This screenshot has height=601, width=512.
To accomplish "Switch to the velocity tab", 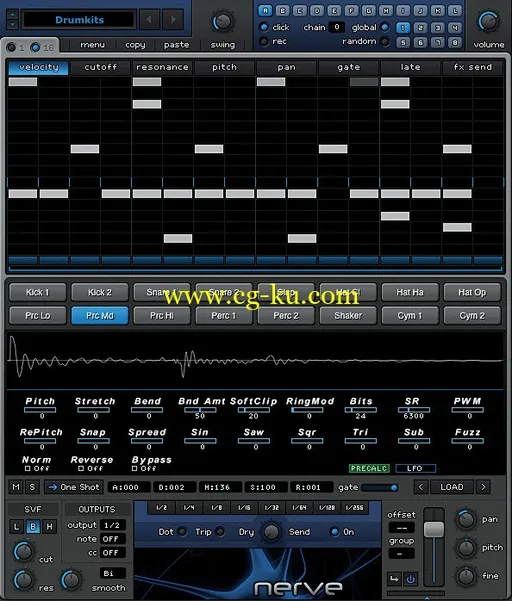I will click(38, 67).
